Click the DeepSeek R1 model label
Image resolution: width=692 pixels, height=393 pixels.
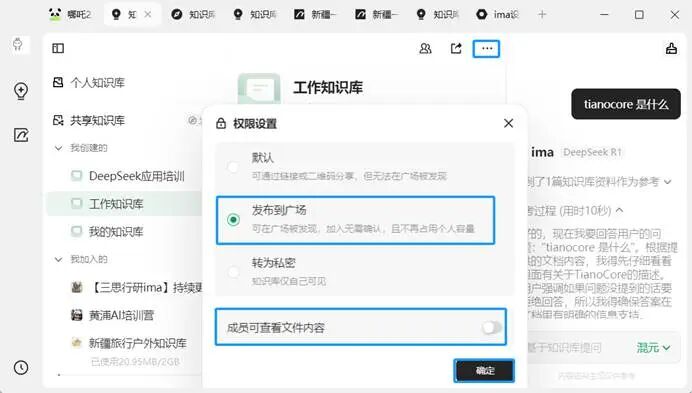click(592, 152)
